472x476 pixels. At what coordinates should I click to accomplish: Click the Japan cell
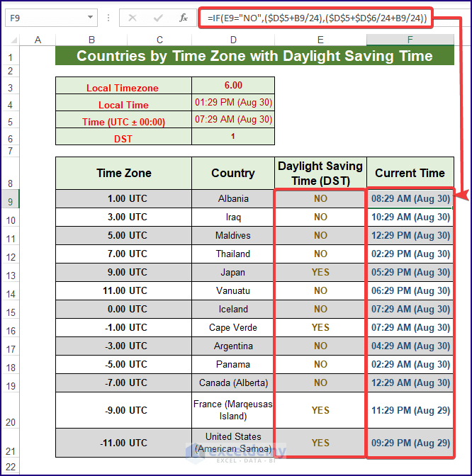coord(233,273)
